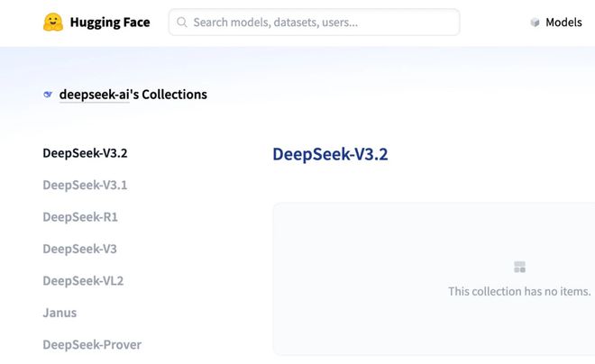Click the DeepSeek-V3.2 collection title heading
The image size is (595, 364).
(x=330, y=154)
